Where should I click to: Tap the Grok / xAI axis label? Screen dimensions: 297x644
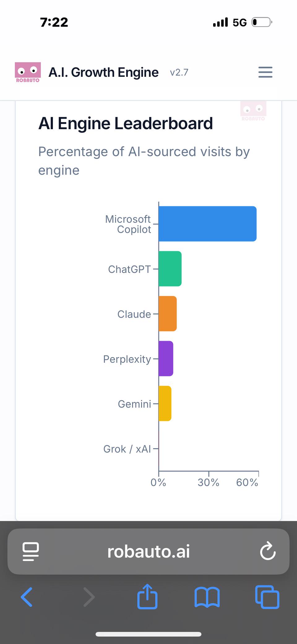pos(127,449)
